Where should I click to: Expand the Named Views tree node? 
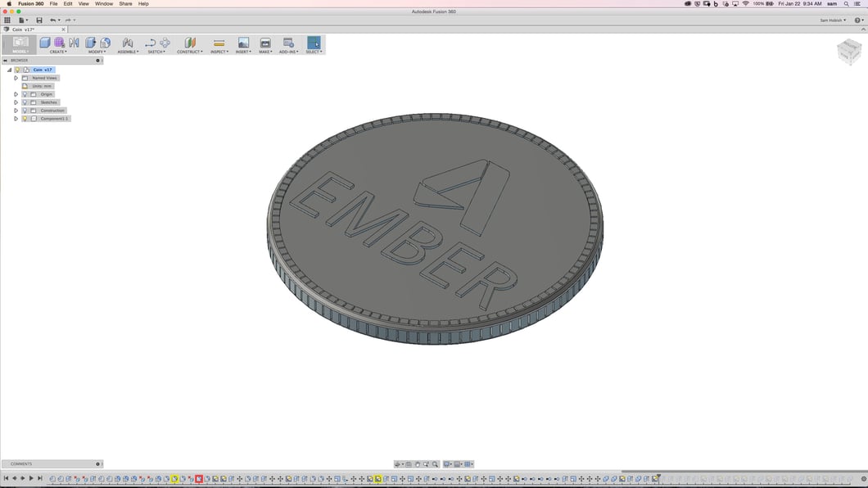(16, 78)
